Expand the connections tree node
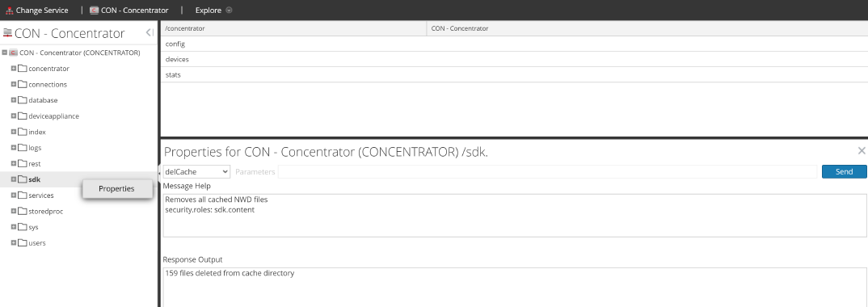This screenshot has height=307, width=868. [14, 85]
